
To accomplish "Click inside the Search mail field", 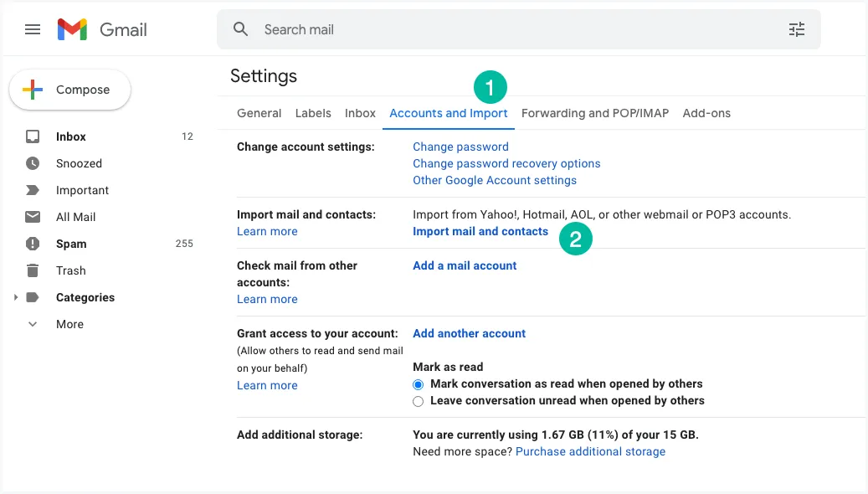I will pyautogui.click(x=419, y=29).
